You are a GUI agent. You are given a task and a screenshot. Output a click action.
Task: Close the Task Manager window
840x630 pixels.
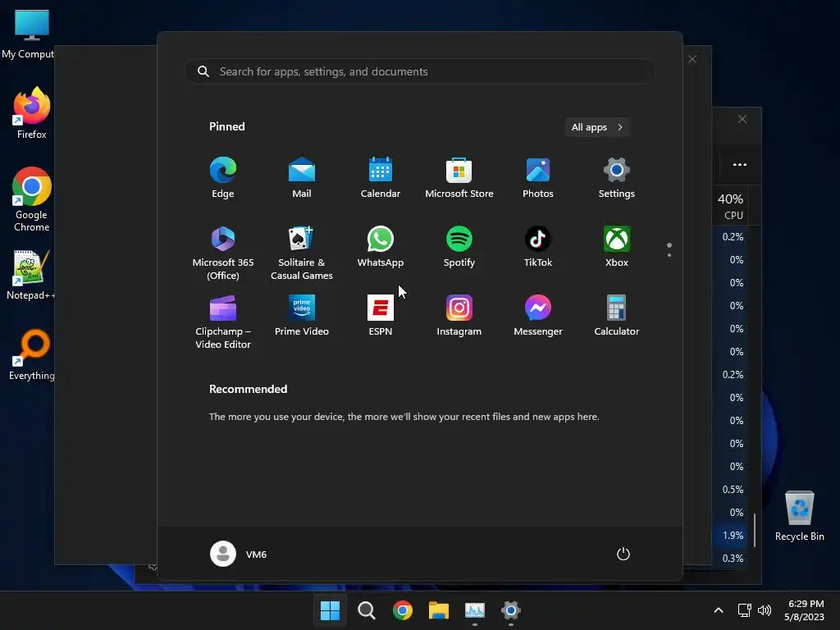[742, 119]
